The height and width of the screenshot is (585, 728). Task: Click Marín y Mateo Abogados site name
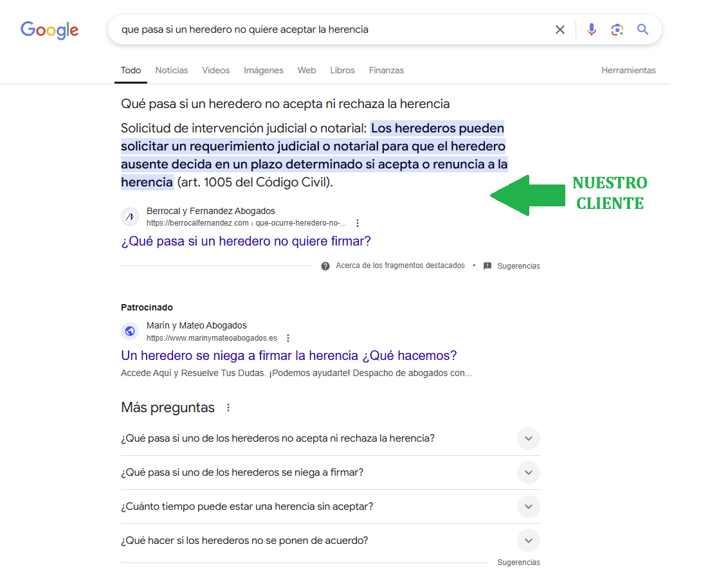(196, 325)
